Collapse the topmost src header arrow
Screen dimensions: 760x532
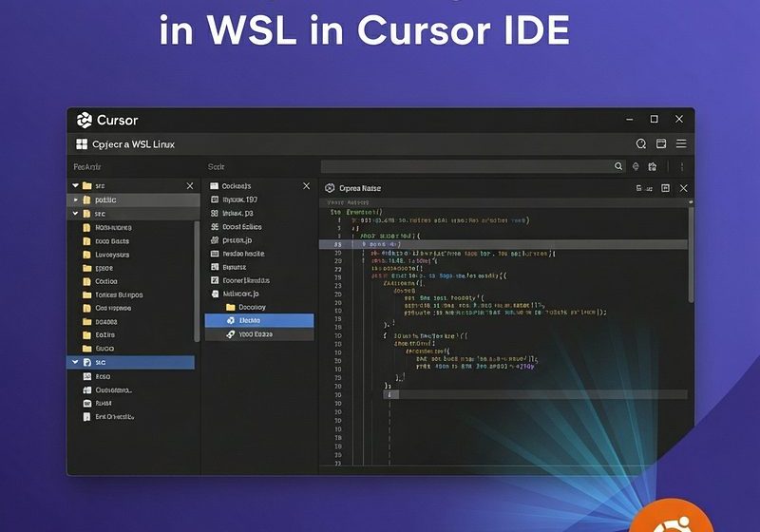pyautogui.click(x=75, y=185)
